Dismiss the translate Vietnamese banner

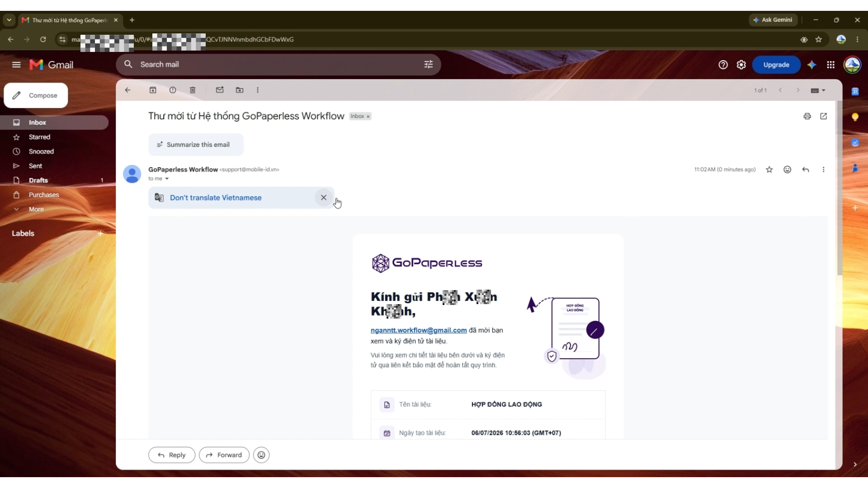324,197
